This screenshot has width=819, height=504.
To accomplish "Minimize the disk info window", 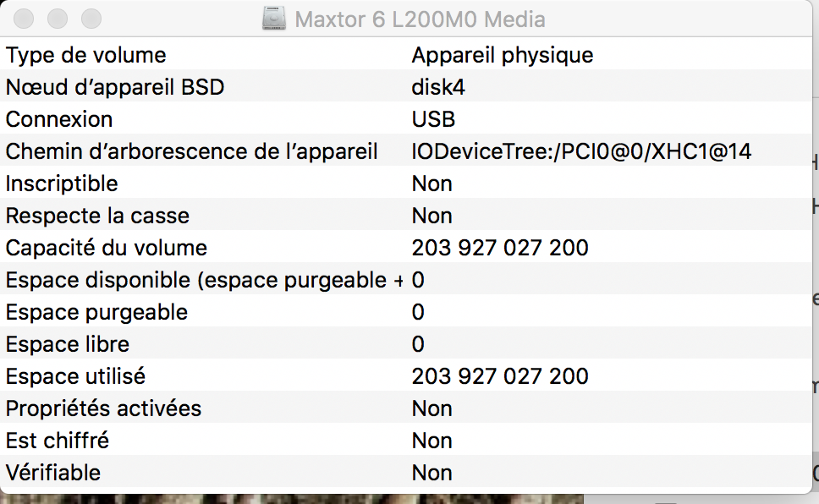I will pyautogui.click(x=58, y=19).
